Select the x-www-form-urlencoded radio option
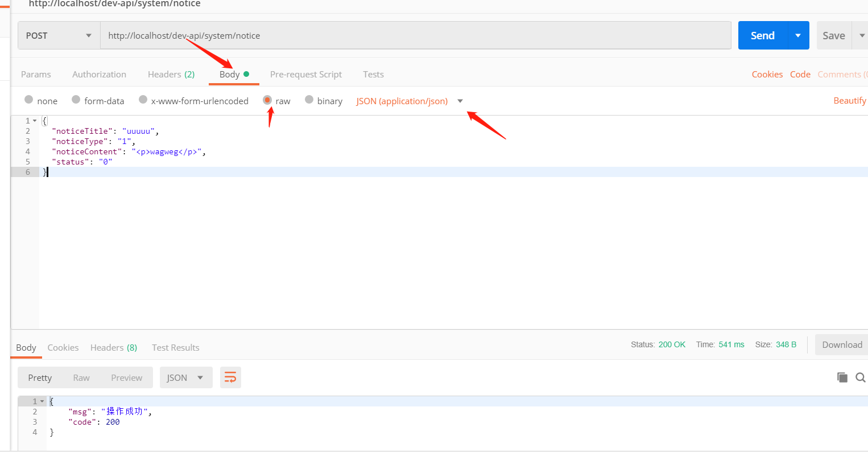 coord(143,100)
